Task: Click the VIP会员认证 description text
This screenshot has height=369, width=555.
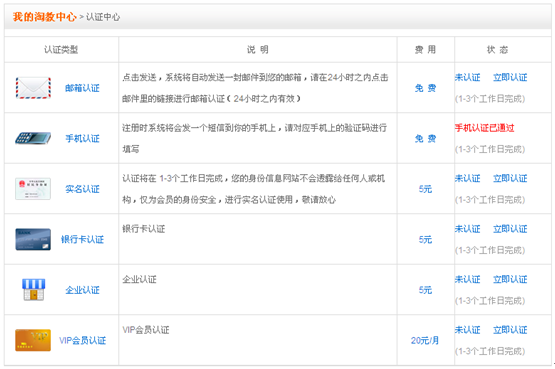Action: [146, 330]
